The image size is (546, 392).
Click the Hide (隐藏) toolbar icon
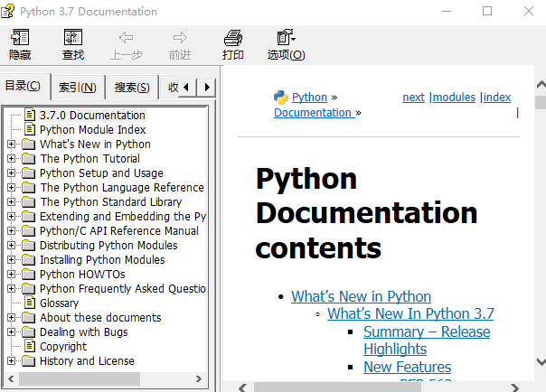click(x=20, y=38)
